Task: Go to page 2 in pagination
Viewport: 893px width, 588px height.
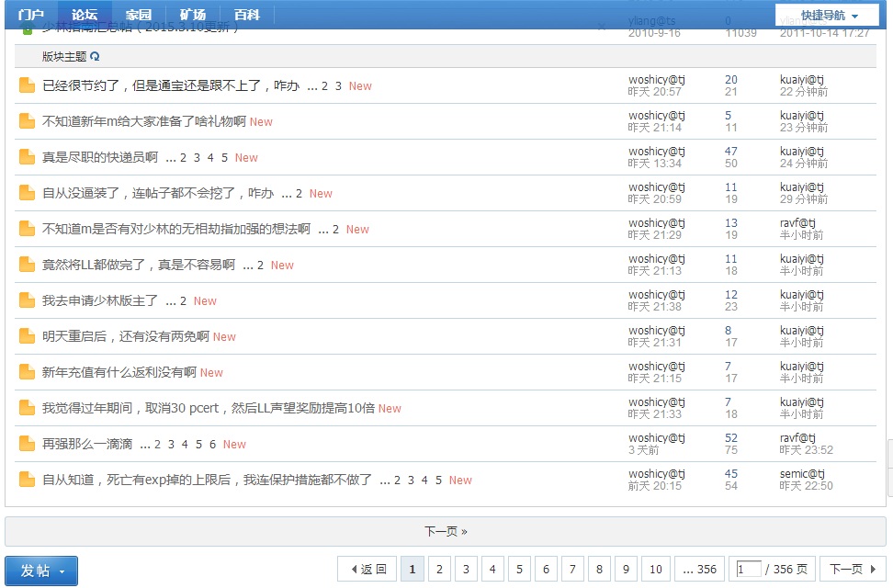Action: point(439,570)
